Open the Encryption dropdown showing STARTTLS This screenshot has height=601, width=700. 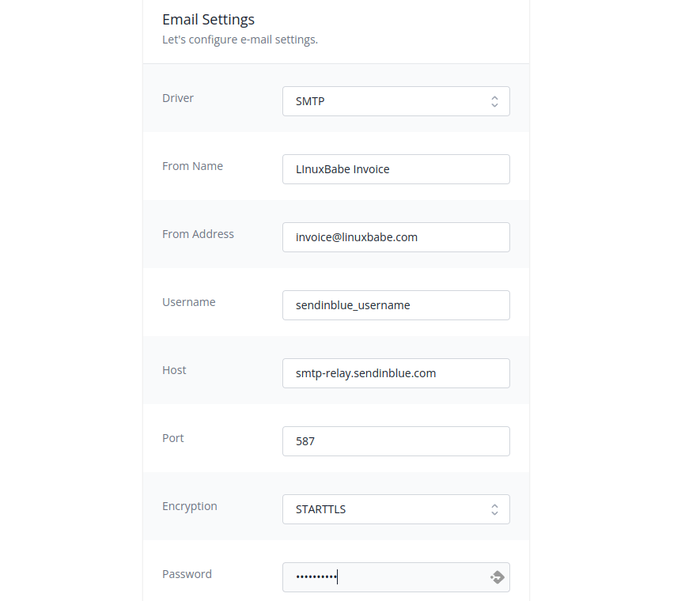(388, 509)
